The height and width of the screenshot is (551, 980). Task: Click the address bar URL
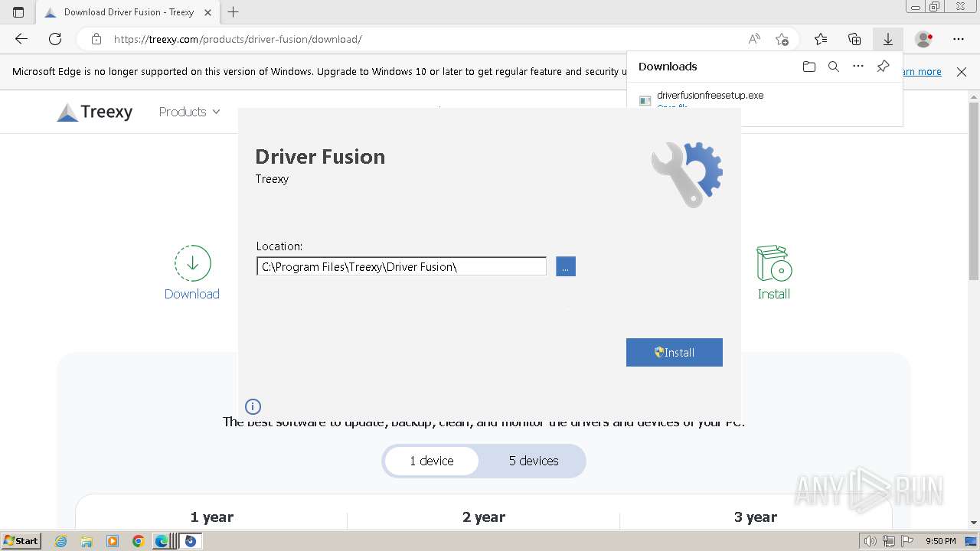pyautogui.click(x=238, y=39)
